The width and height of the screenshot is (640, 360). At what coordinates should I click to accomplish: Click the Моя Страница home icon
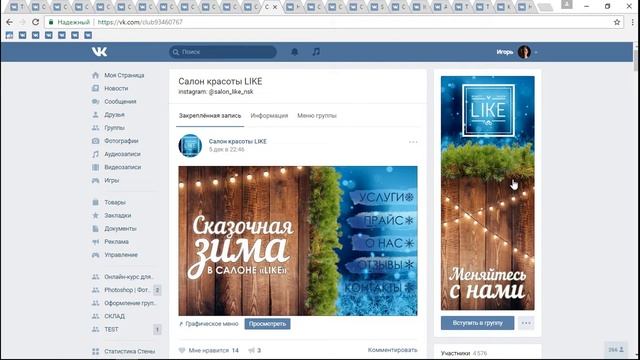96,75
